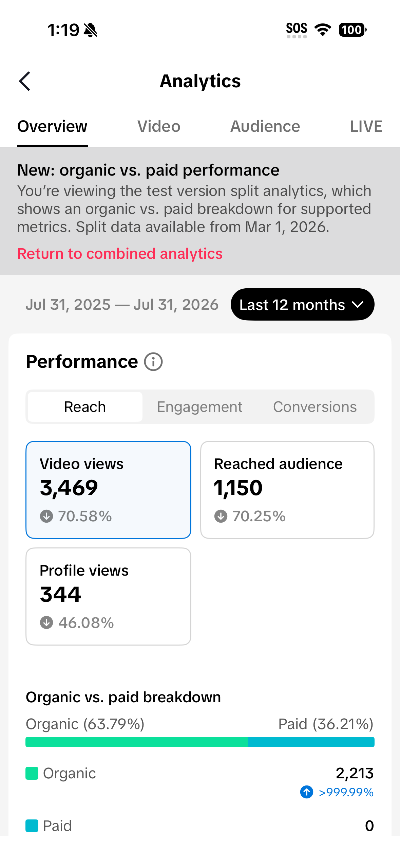The height and width of the screenshot is (868, 400).
Task: Switch to the Conversions segment
Action: point(315,406)
